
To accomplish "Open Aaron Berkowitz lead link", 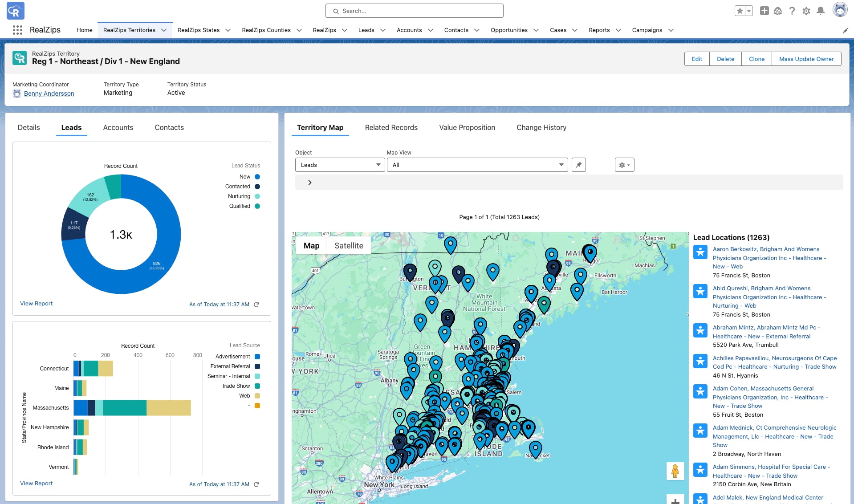I will tap(769, 258).
